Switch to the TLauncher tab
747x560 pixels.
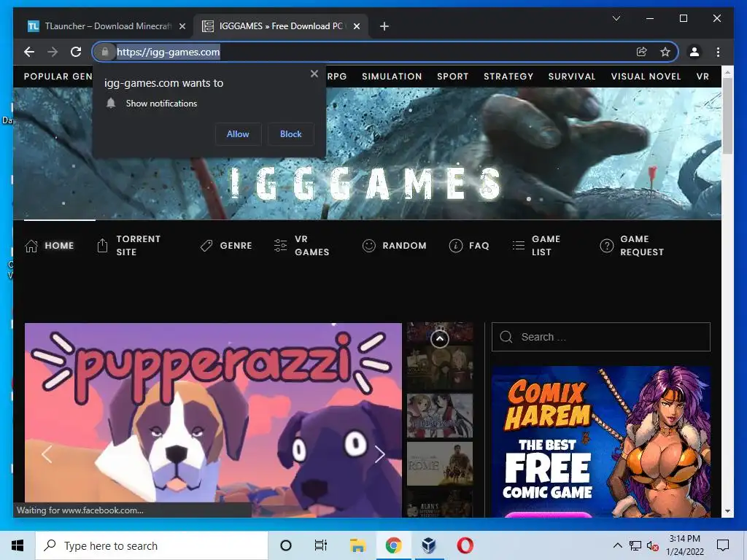point(106,26)
